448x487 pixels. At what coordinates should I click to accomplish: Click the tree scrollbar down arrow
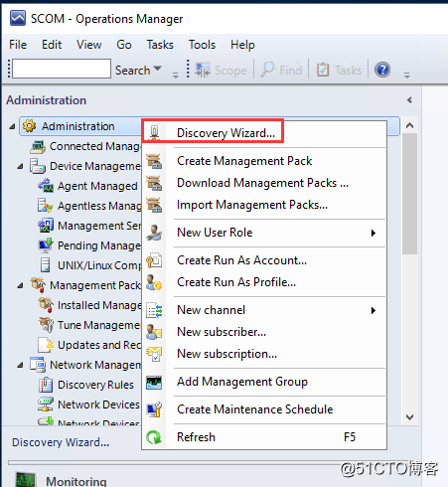pos(410,417)
